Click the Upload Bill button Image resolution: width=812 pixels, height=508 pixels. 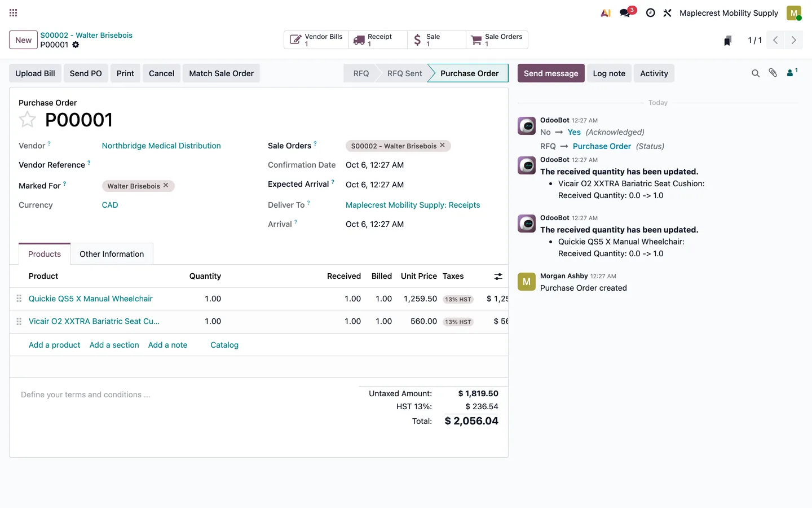pyautogui.click(x=35, y=73)
